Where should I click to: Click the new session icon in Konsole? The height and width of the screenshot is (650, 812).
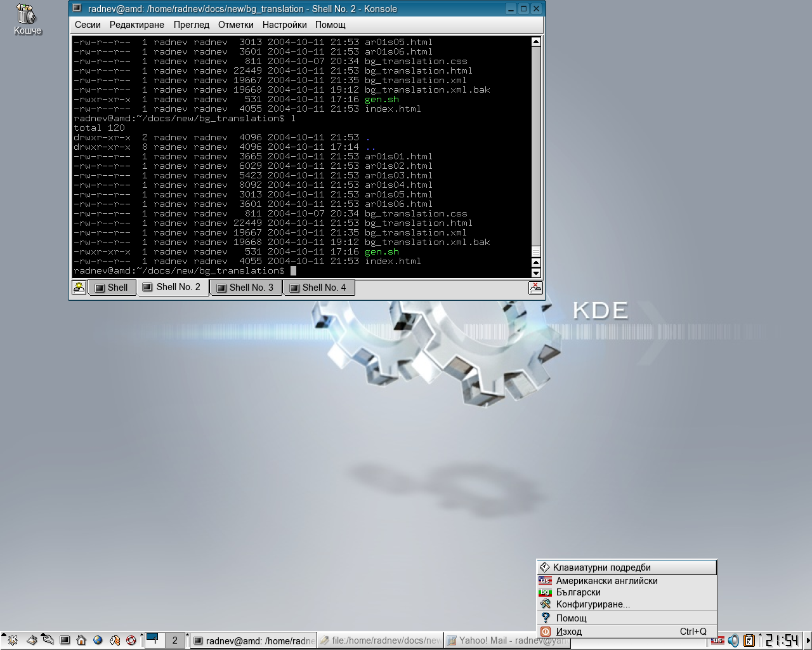(x=79, y=288)
